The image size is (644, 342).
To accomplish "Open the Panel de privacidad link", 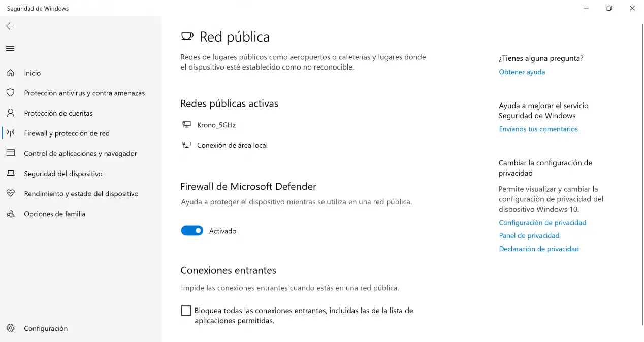I will (529, 236).
